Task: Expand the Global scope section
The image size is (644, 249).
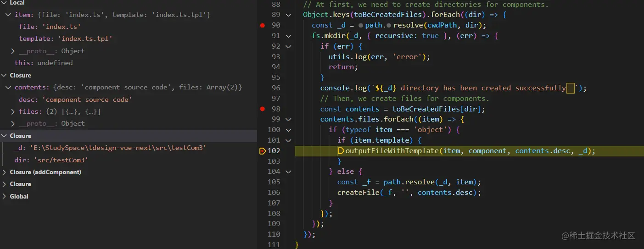Action: pos(5,196)
